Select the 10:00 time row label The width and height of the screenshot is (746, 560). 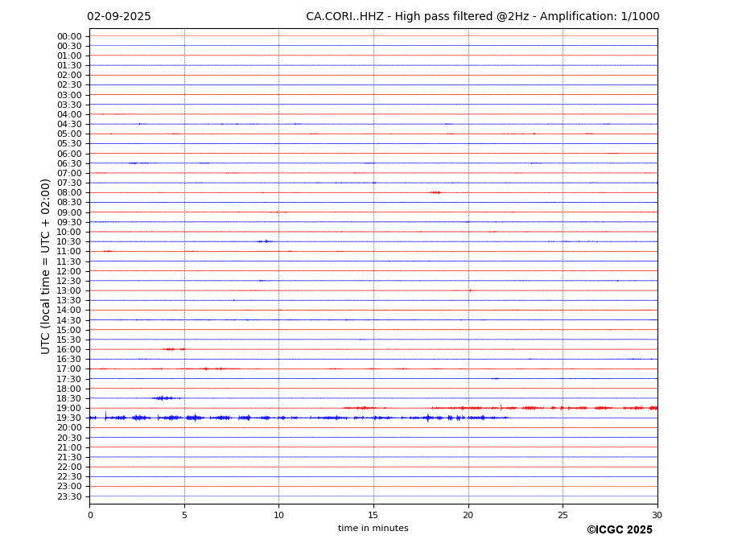click(69, 233)
